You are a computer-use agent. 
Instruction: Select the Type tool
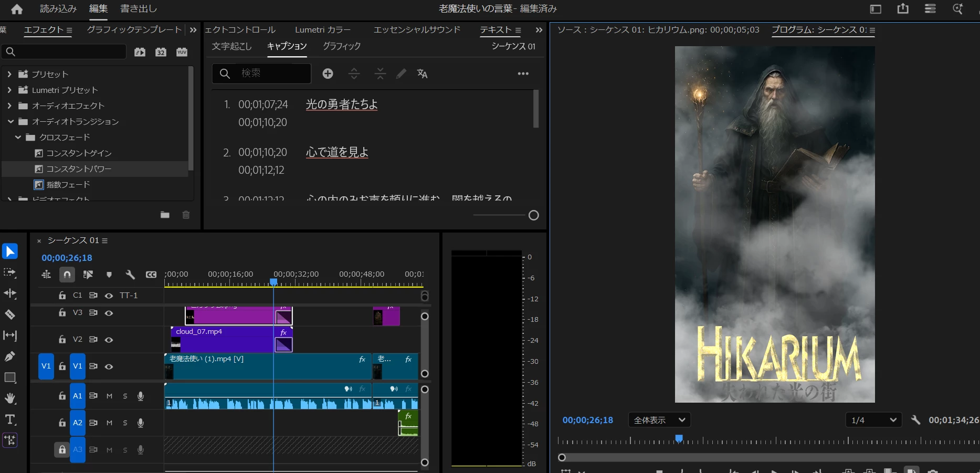[10, 419]
